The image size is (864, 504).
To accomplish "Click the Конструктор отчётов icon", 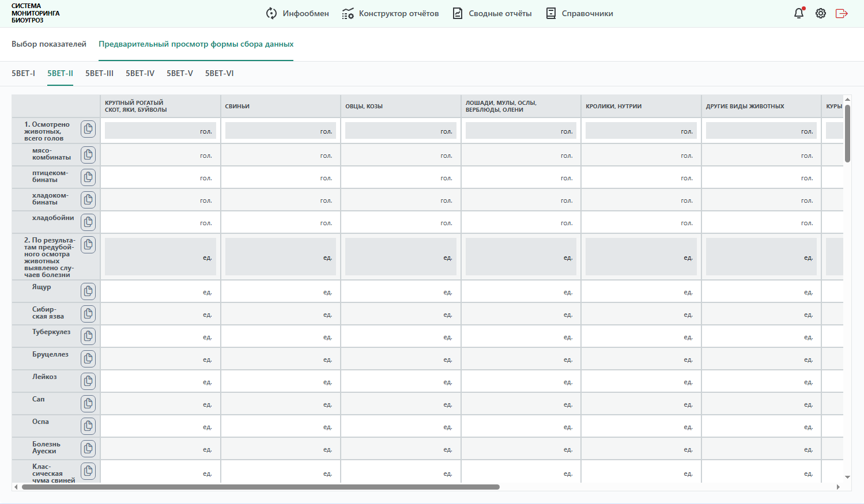I will tap(348, 13).
